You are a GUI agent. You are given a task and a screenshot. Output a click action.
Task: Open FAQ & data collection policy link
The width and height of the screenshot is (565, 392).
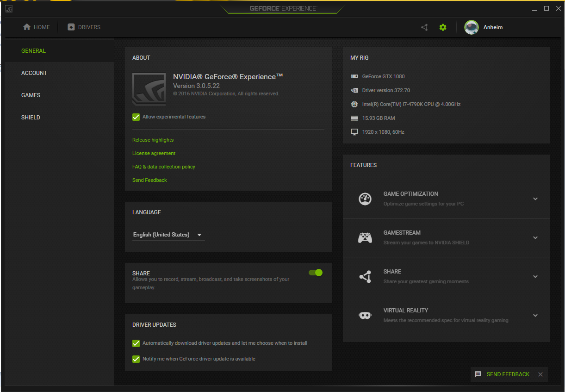(x=164, y=167)
